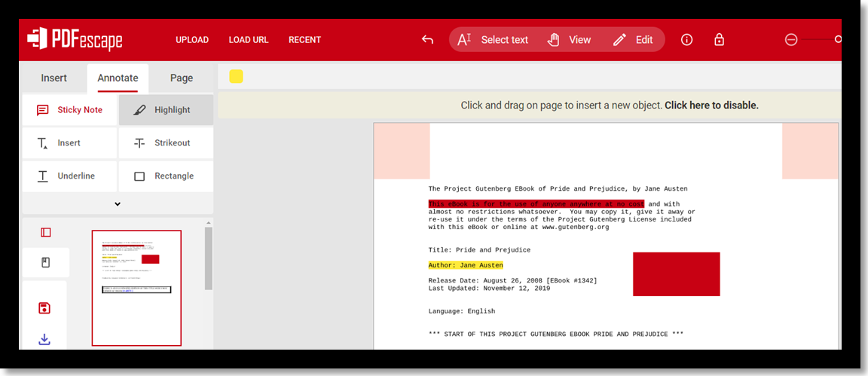The width and height of the screenshot is (868, 376).
Task: Switch to the Annotate tab
Action: point(118,78)
